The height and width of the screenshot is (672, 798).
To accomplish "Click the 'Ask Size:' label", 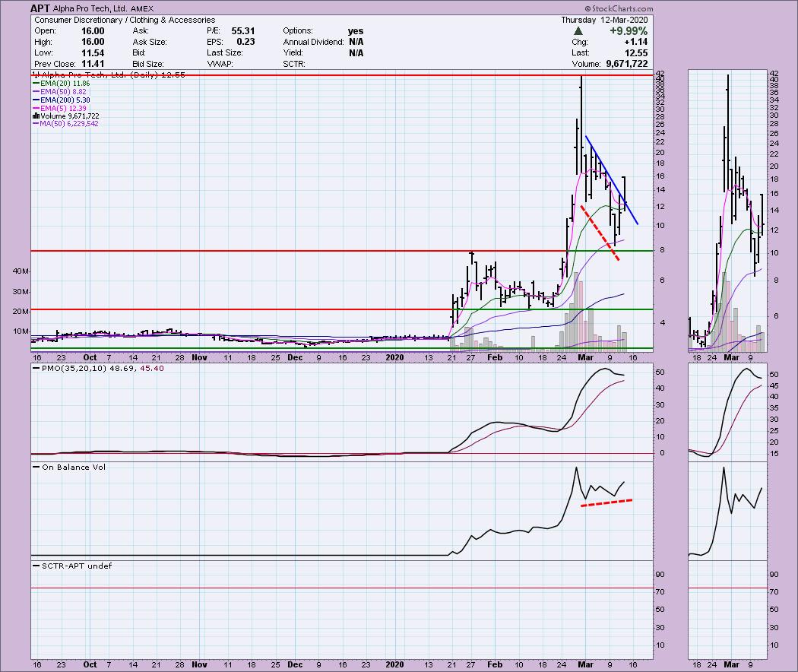I will click(150, 42).
